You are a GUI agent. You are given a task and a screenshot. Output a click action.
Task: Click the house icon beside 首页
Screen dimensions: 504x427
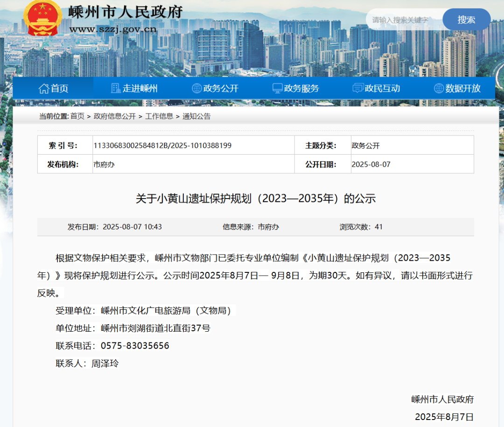click(44, 88)
